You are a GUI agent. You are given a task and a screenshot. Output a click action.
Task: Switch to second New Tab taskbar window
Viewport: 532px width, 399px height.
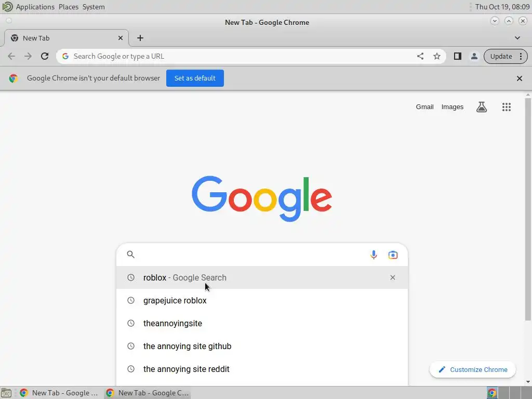(x=147, y=393)
